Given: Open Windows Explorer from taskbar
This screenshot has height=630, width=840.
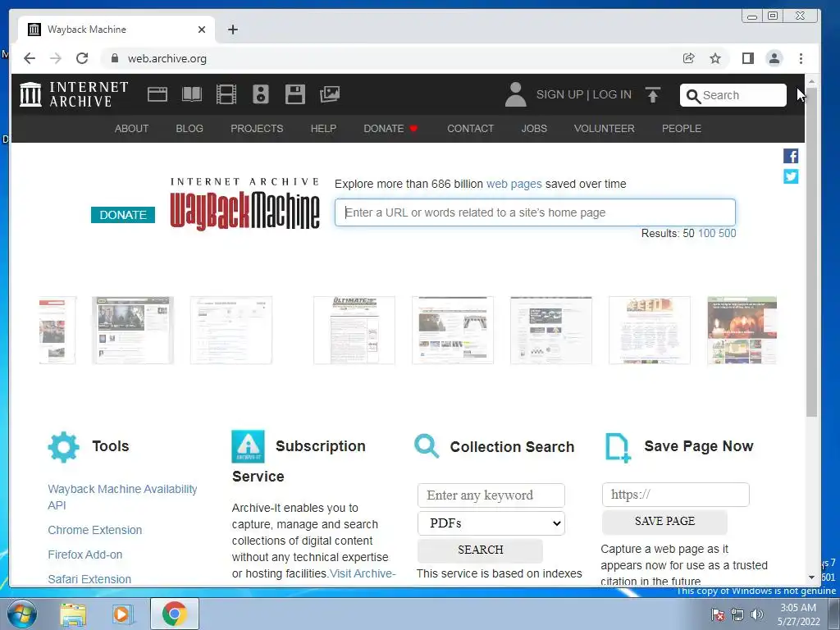Looking at the screenshot, I should point(73,614).
